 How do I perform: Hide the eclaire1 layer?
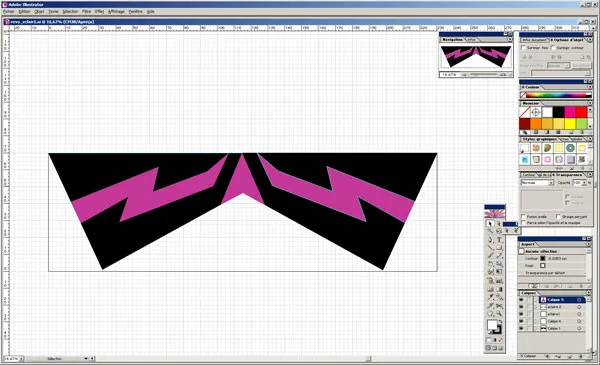click(x=521, y=314)
